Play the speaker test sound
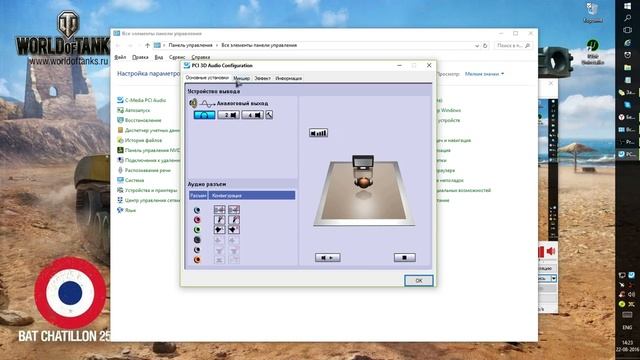640x360 pixels. 328,258
